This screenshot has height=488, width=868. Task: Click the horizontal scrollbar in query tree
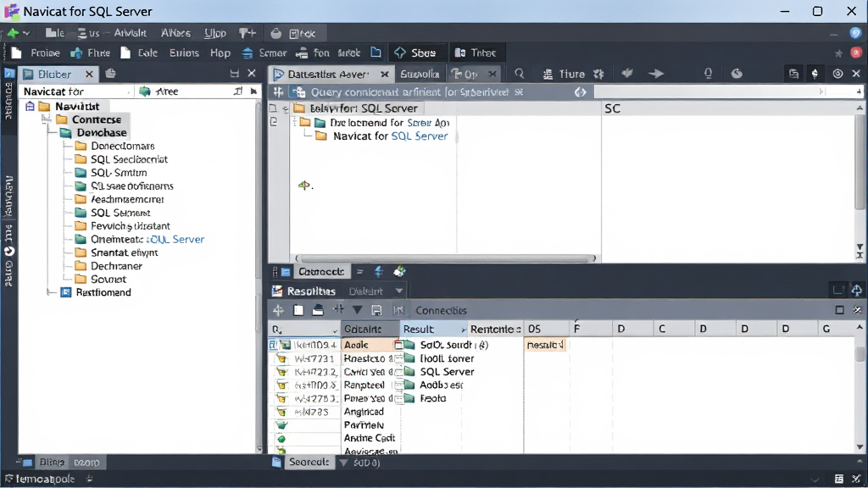click(x=445, y=258)
